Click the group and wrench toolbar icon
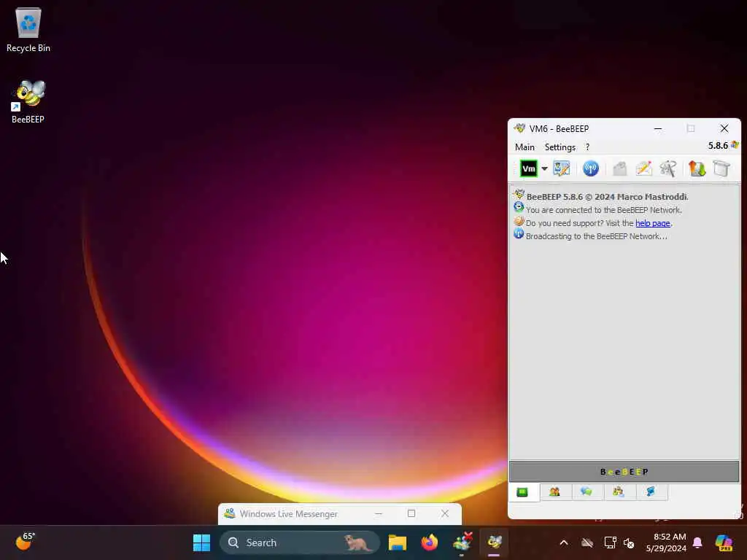 coord(668,168)
